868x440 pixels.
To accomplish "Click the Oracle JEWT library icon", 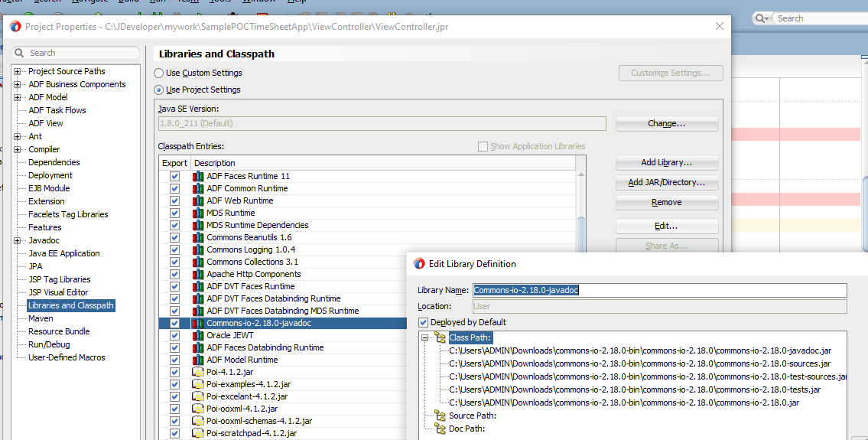I will 198,335.
